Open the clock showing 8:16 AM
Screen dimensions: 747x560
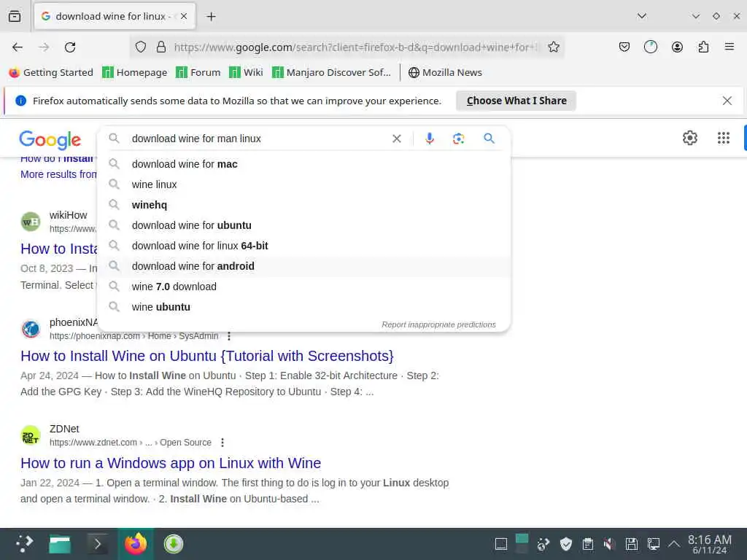(709, 544)
